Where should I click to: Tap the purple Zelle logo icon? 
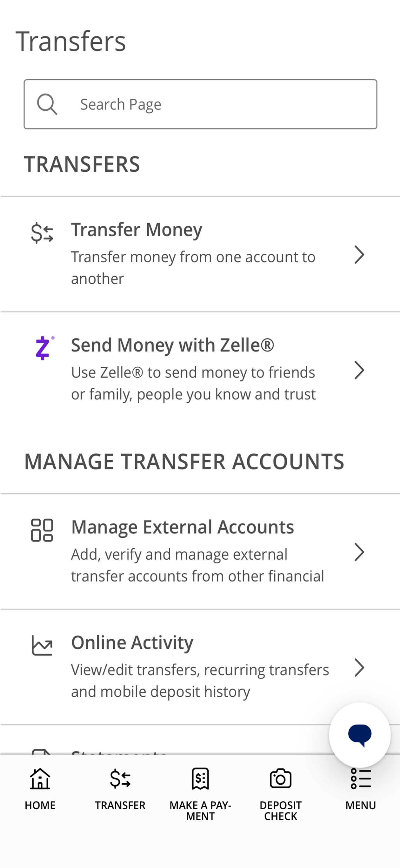coord(44,348)
